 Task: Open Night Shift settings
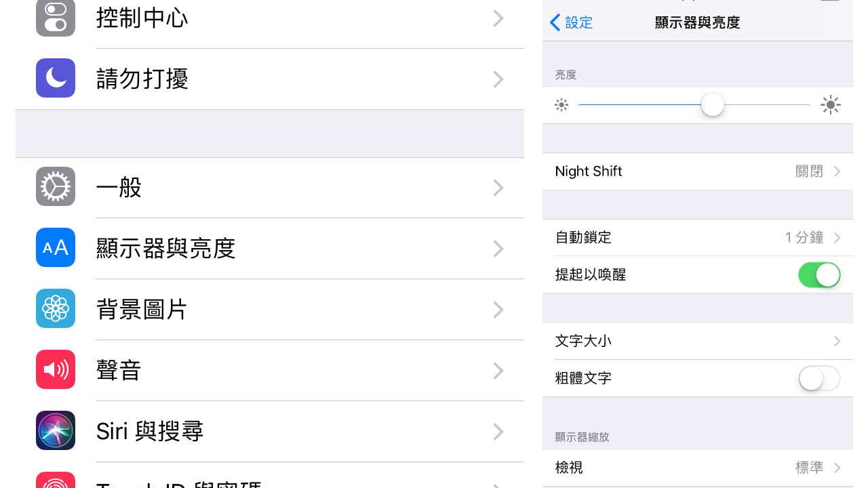point(698,171)
